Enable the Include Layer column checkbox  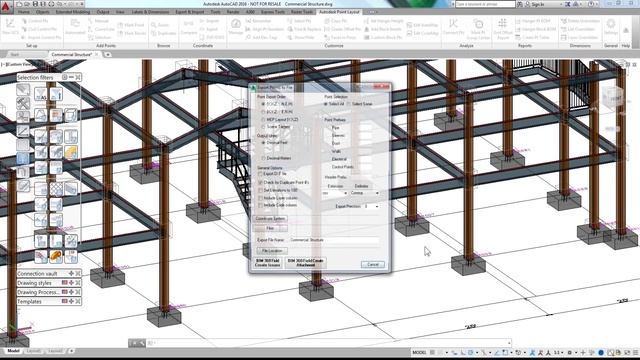coord(260,198)
